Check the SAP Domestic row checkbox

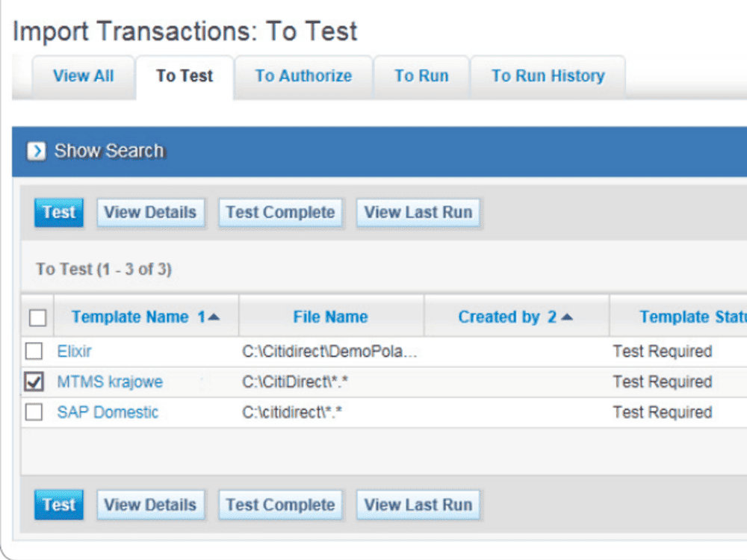coord(34,412)
